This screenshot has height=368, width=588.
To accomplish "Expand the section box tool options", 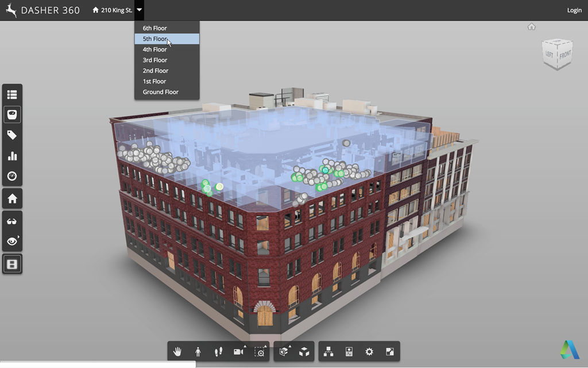I will tap(290, 347).
